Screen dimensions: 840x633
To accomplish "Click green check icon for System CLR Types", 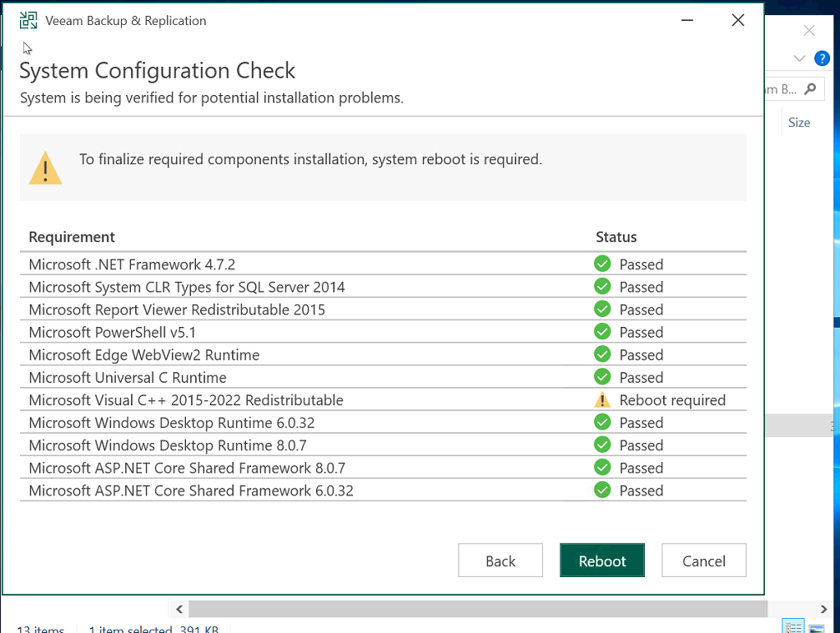I will 602,286.
